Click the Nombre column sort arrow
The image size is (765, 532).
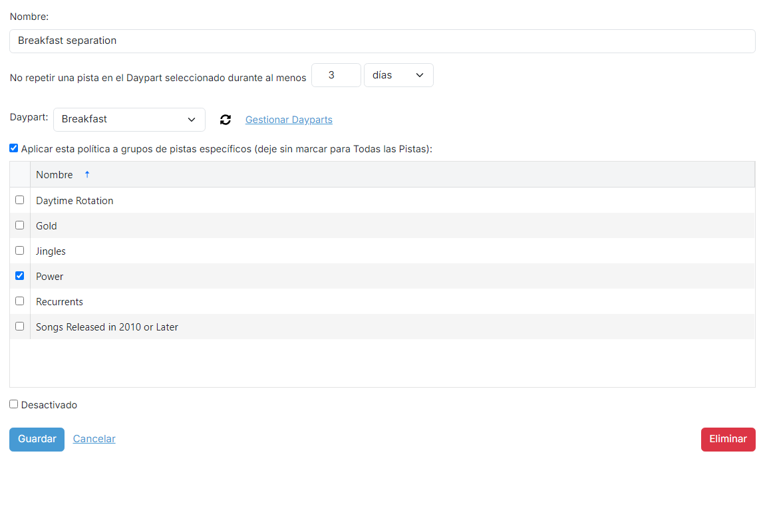pos(87,175)
